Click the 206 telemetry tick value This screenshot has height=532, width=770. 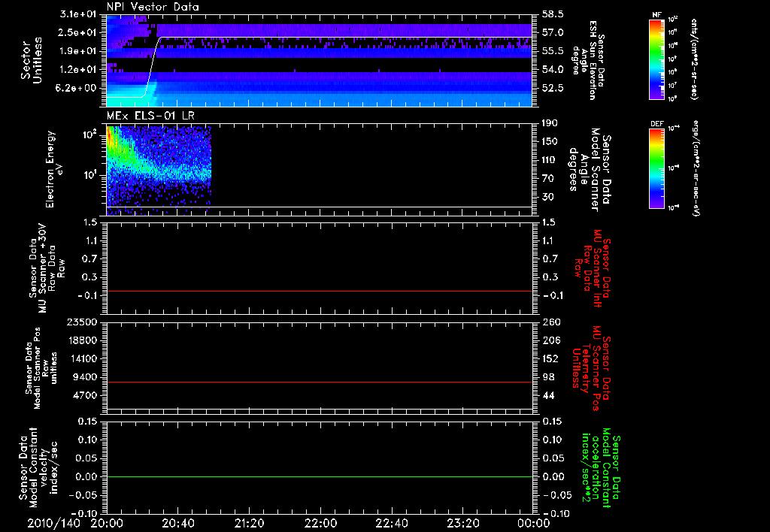click(x=550, y=340)
